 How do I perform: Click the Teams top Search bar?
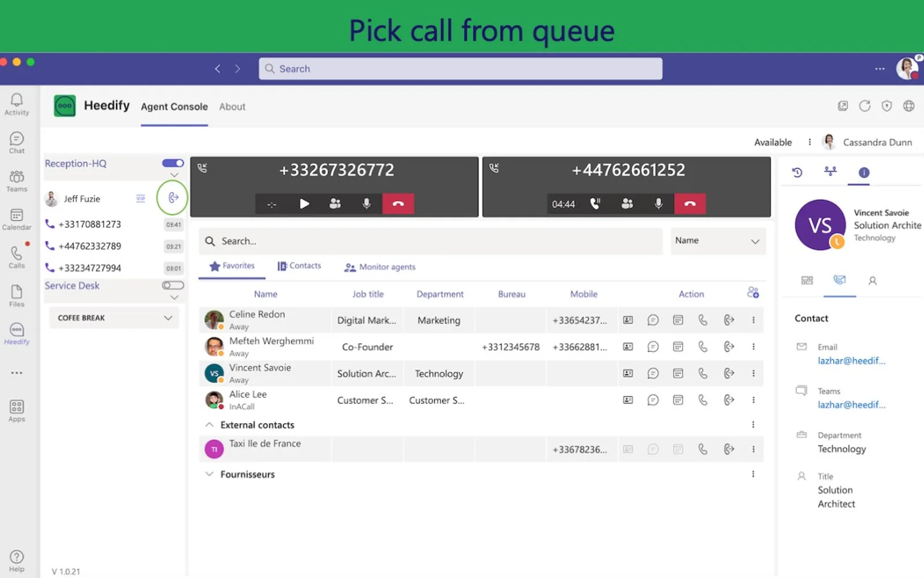click(x=460, y=69)
